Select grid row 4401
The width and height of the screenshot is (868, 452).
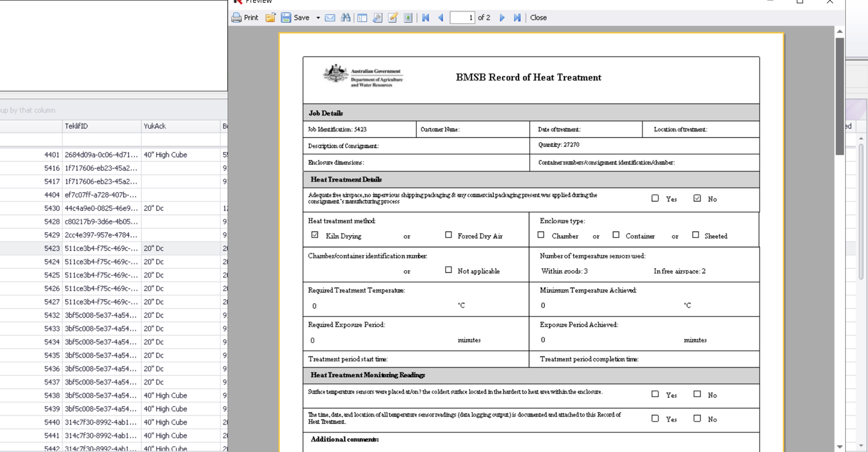[x=114, y=155]
